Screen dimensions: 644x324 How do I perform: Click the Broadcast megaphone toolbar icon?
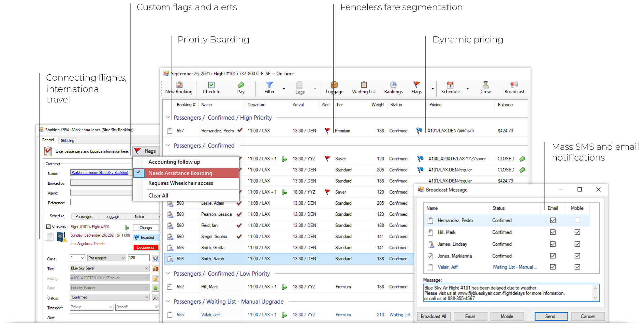pos(514,85)
